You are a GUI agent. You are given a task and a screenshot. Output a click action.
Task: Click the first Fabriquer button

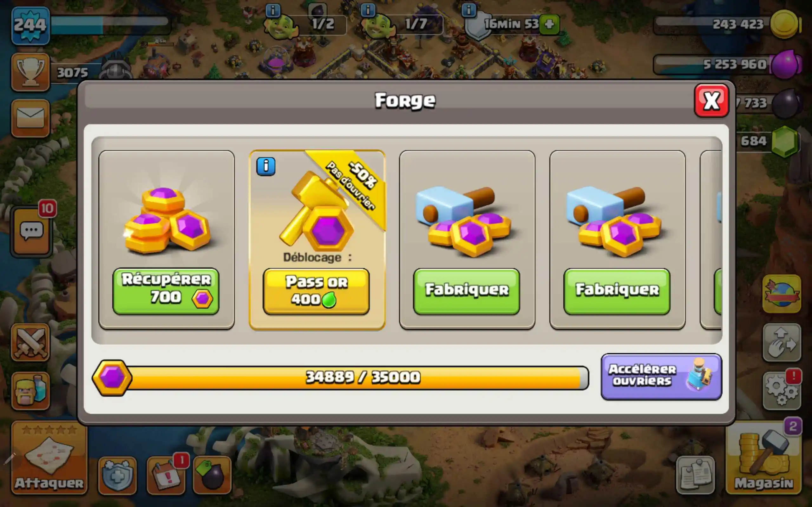coord(466,291)
